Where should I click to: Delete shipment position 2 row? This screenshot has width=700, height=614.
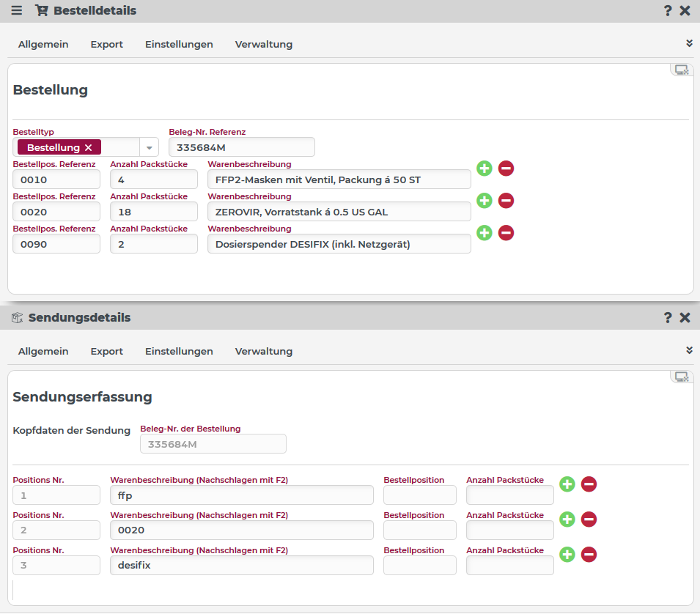click(x=589, y=519)
